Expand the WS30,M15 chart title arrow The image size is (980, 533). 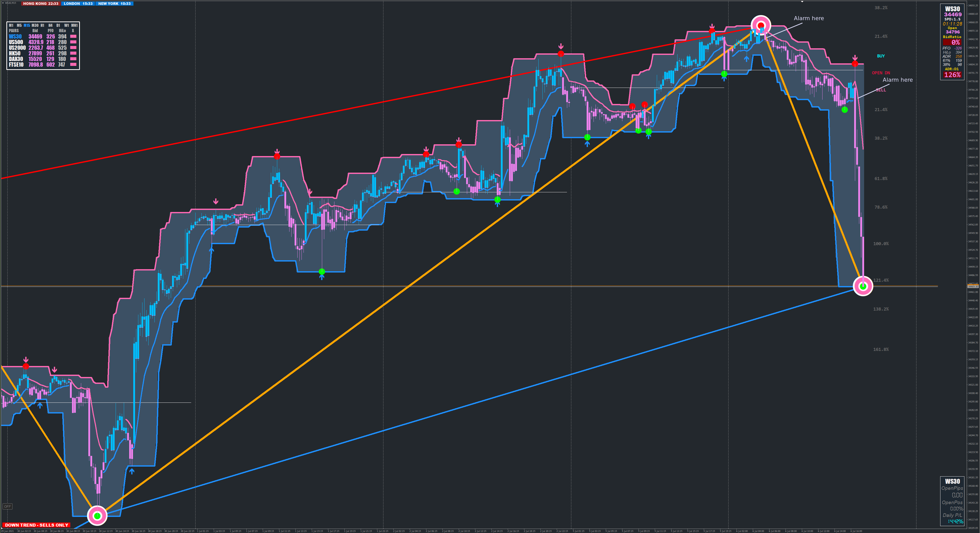coord(3,3)
